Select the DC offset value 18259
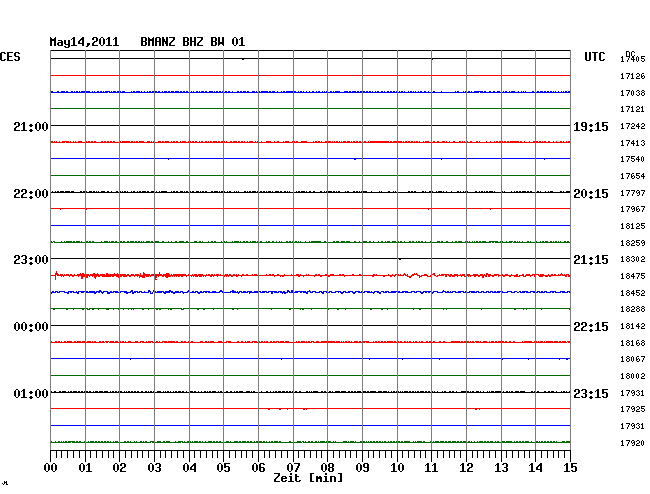 (x=633, y=243)
